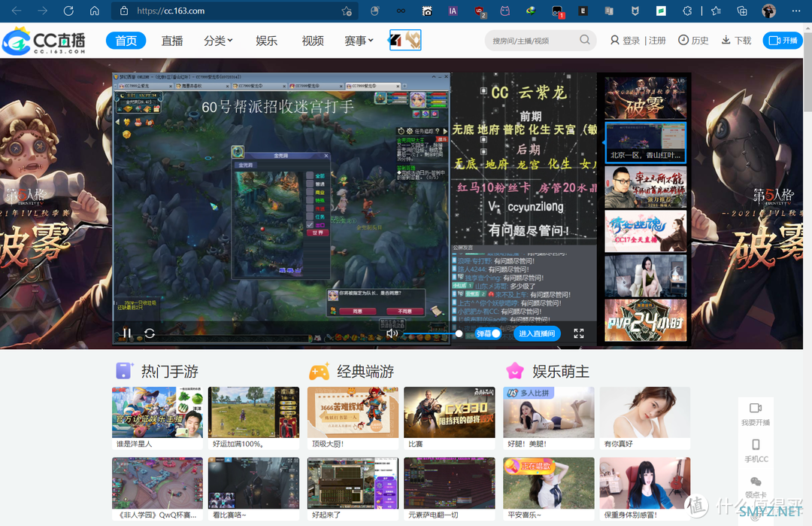Open the browser home page icon

click(94, 11)
